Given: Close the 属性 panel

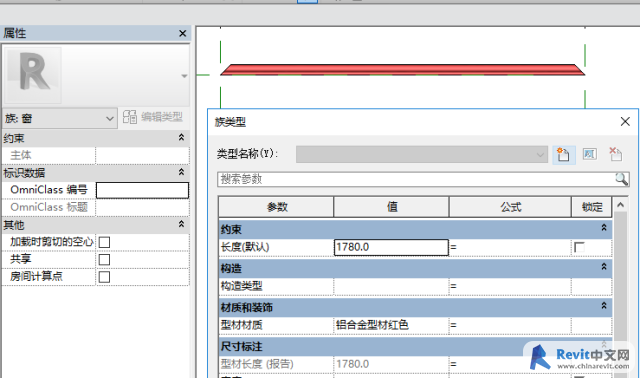Looking at the screenshot, I should [182, 33].
